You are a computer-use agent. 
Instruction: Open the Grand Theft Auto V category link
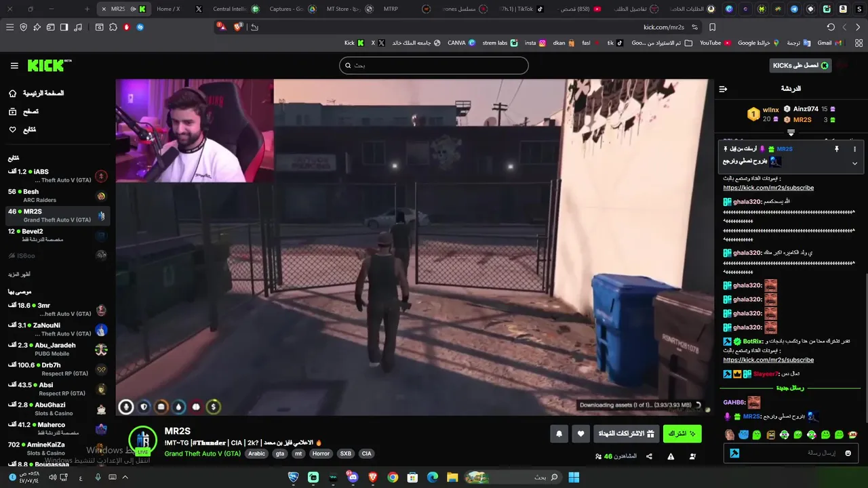(203, 453)
